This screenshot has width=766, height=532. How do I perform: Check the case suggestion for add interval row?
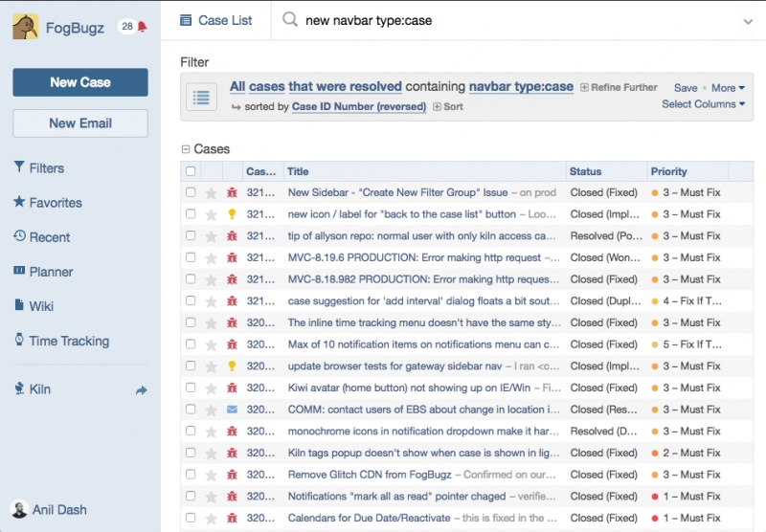[x=191, y=300]
